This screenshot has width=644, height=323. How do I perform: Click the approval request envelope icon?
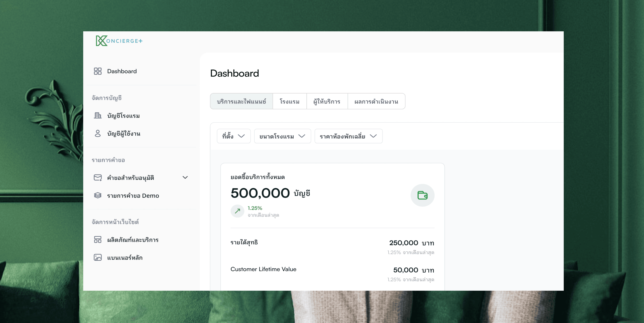[x=97, y=177]
